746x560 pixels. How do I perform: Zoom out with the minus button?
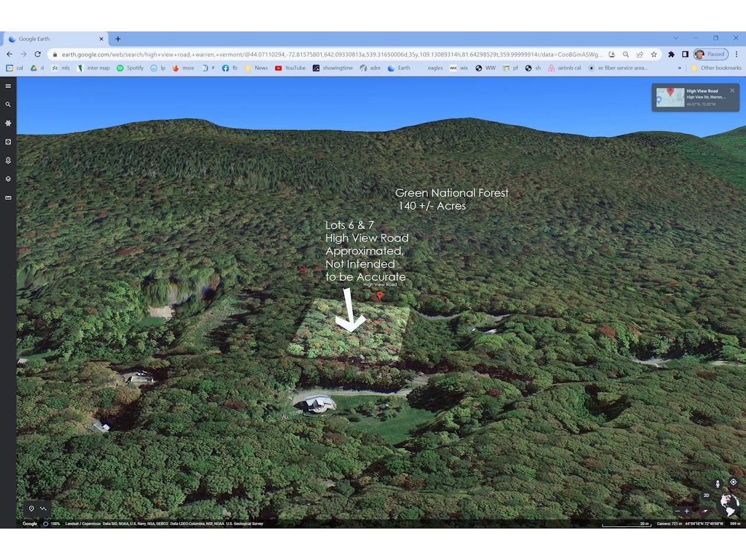coord(677,511)
